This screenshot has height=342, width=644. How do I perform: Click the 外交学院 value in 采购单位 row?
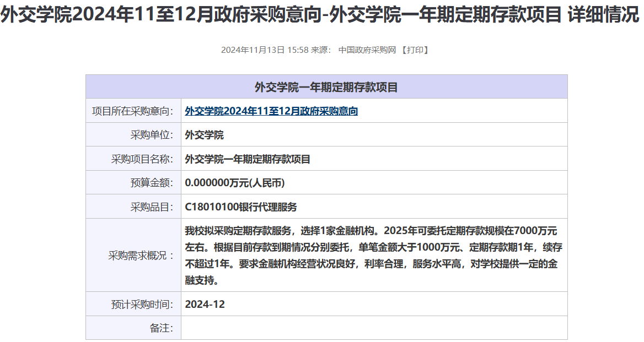point(205,135)
